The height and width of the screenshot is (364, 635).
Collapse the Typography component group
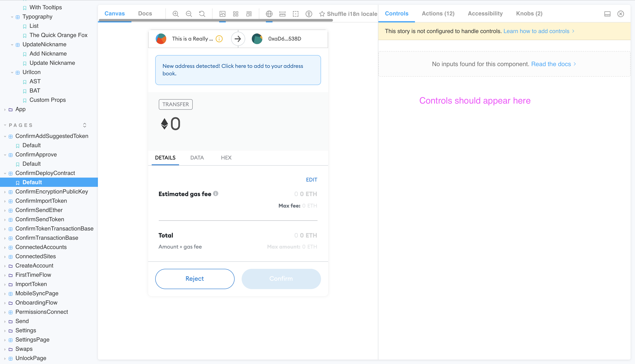12,17
